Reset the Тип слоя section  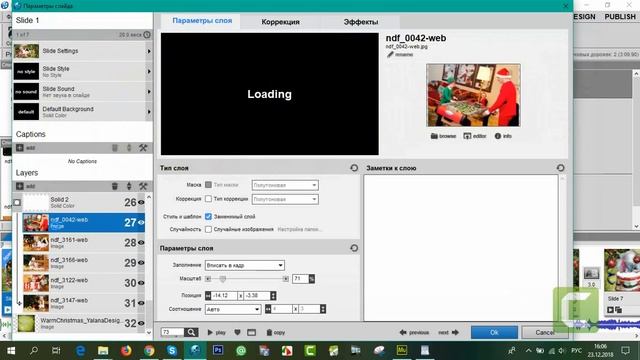354,168
